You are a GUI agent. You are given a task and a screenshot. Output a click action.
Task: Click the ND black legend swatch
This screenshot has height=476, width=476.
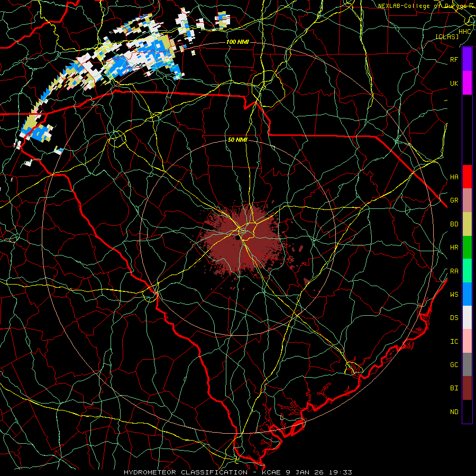[x=467, y=411]
